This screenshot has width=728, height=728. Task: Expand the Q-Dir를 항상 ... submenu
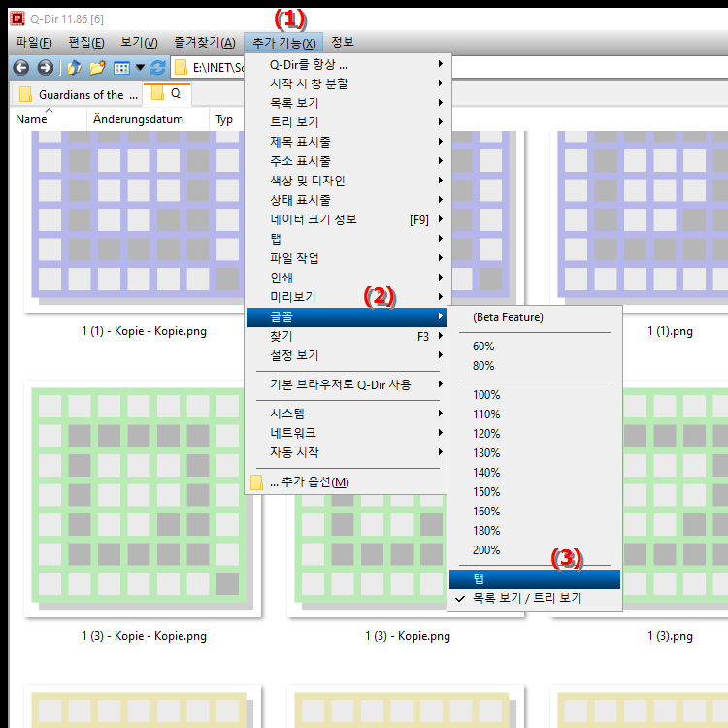(347, 64)
